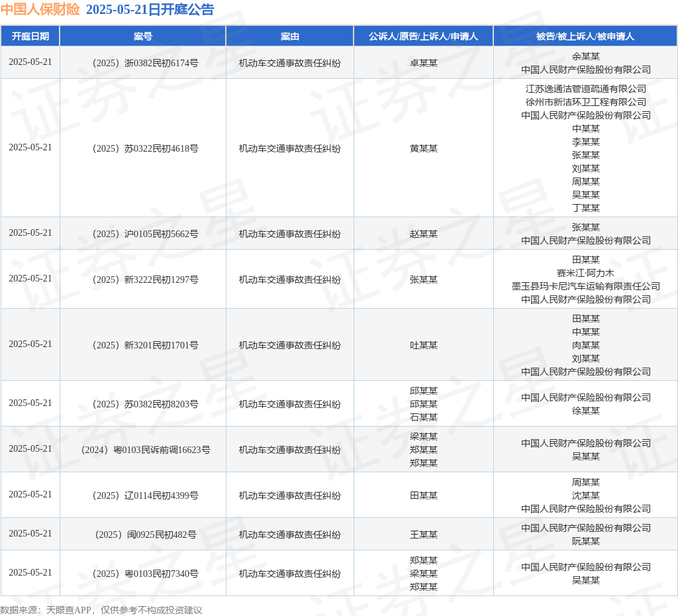Click date 2025-05-21 in 沪0105 row
The image size is (678, 616).
(x=30, y=232)
